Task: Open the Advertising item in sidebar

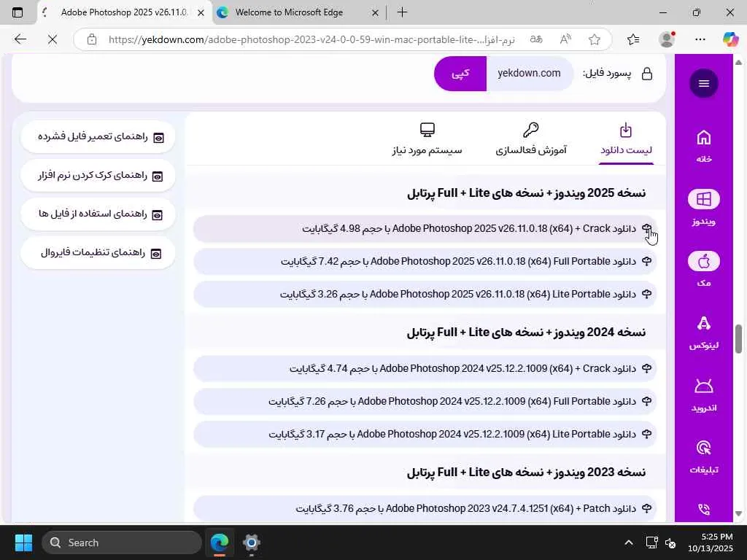Action: (704, 457)
